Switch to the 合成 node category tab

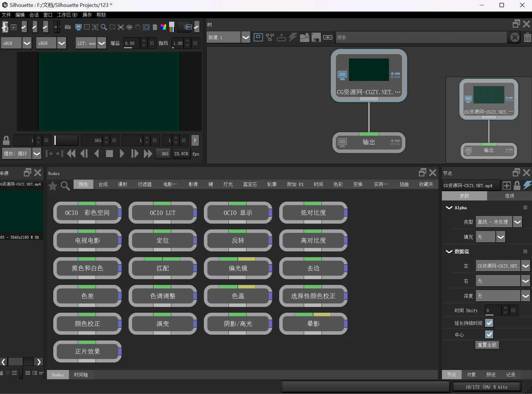pyautogui.click(x=103, y=184)
